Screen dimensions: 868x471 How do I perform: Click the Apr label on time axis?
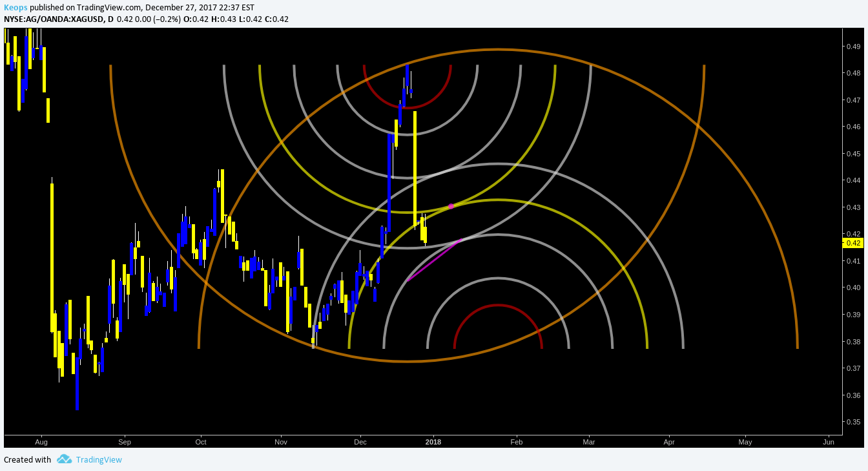coord(668,443)
